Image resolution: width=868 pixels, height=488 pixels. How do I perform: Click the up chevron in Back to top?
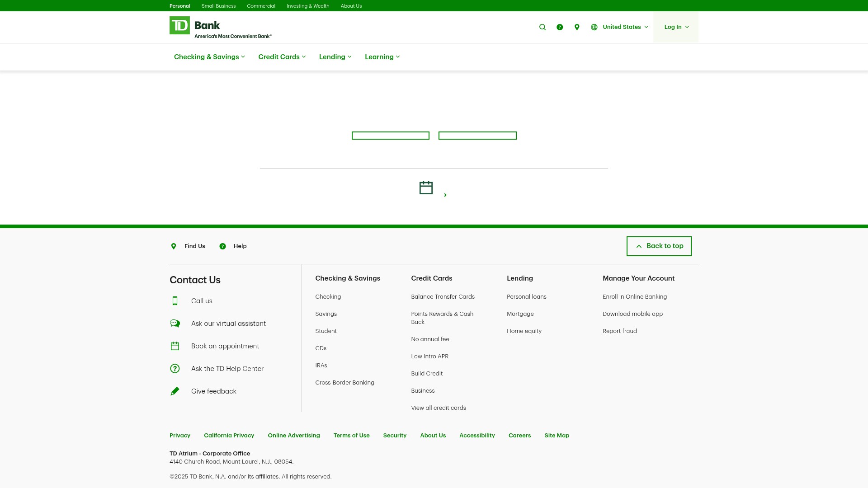(639, 246)
